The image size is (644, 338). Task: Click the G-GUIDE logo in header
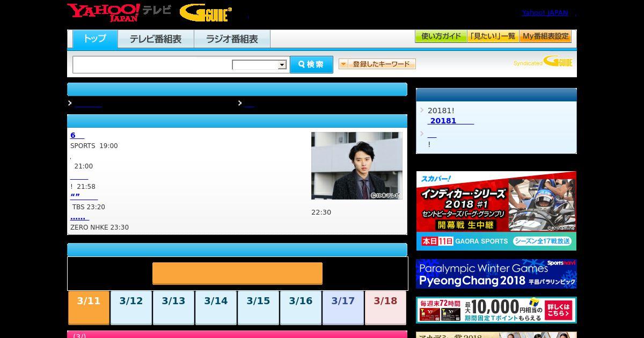coord(206,13)
